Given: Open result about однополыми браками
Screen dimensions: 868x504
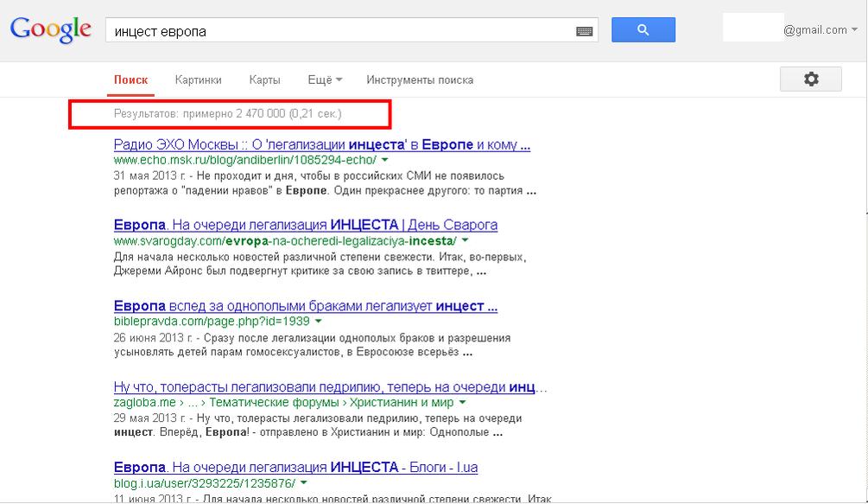Looking at the screenshot, I should [305, 306].
